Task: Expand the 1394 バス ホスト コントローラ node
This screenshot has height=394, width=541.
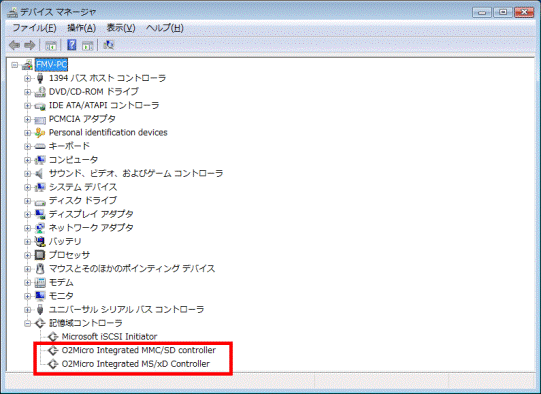Action: click(27, 78)
